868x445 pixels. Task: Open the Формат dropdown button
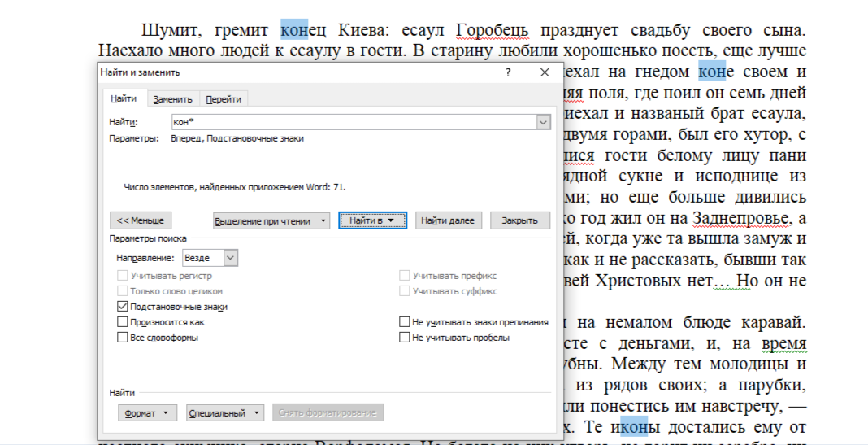[147, 412]
